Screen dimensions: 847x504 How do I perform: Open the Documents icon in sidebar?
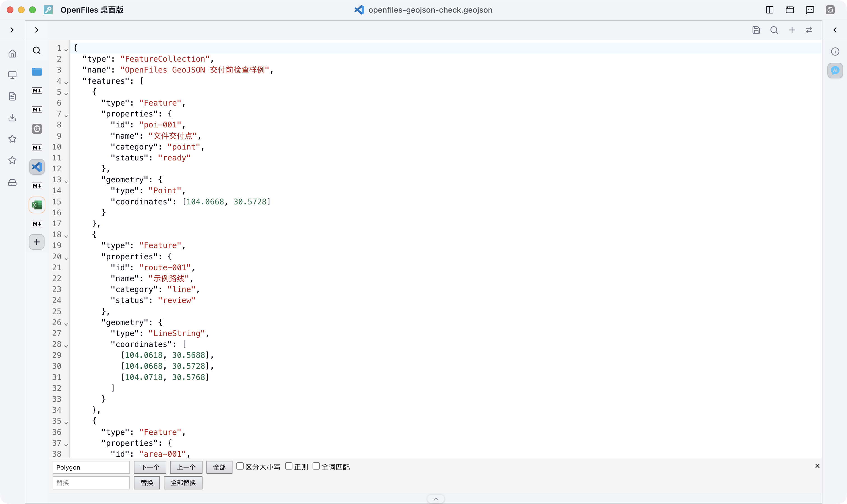12,96
